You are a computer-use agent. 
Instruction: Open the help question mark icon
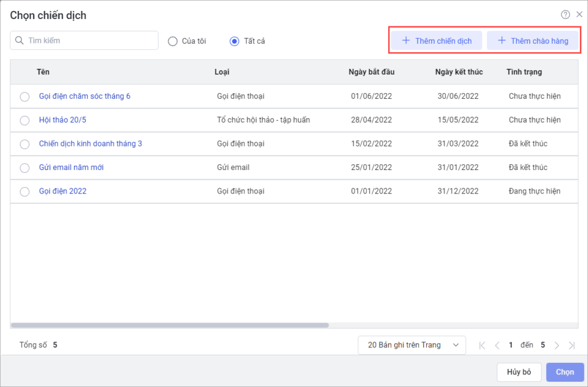click(x=565, y=14)
